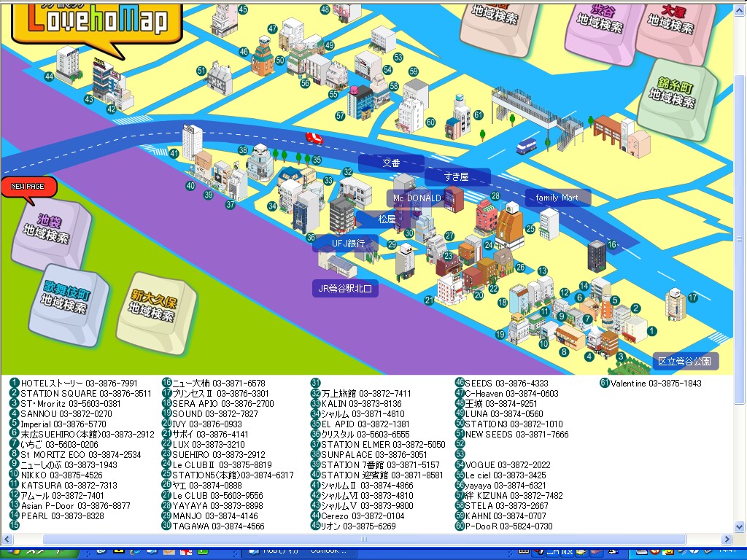Open the 新大久保 地域検索 key button

pyautogui.click(x=156, y=312)
